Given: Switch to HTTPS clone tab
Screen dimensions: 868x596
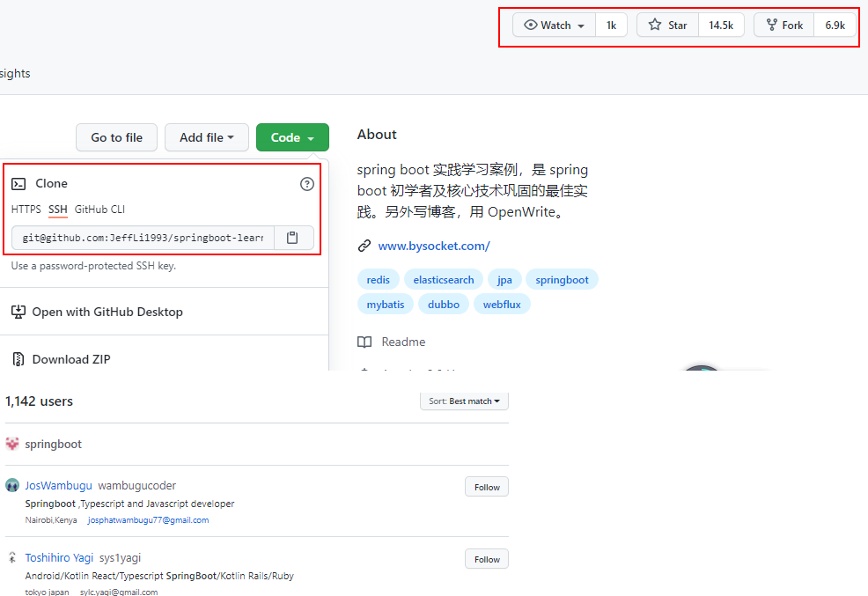Looking at the screenshot, I should [26, 210].
